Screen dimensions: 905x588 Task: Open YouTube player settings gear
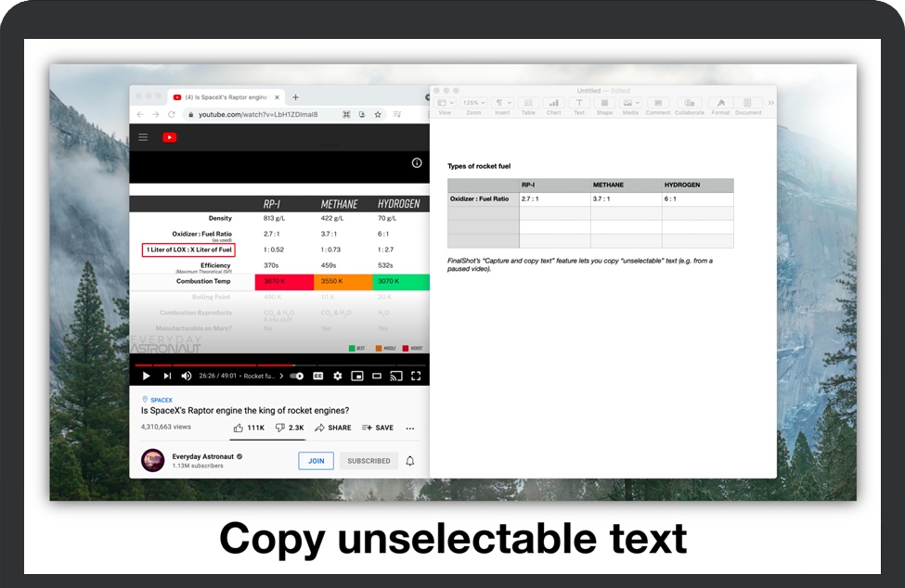pyautogui.click(x=338, y=376)
